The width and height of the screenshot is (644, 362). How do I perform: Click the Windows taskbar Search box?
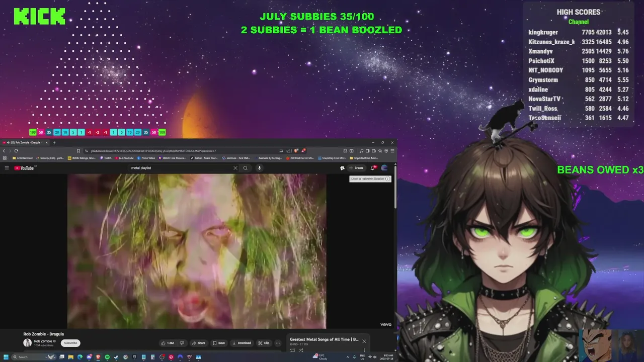coord(34,357)
